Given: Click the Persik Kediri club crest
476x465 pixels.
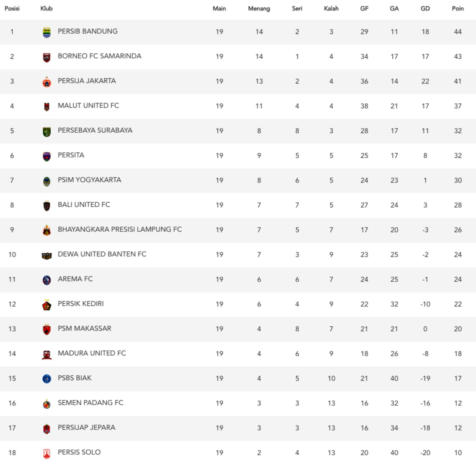Looking at the screenshot, I should click(47, 305).
